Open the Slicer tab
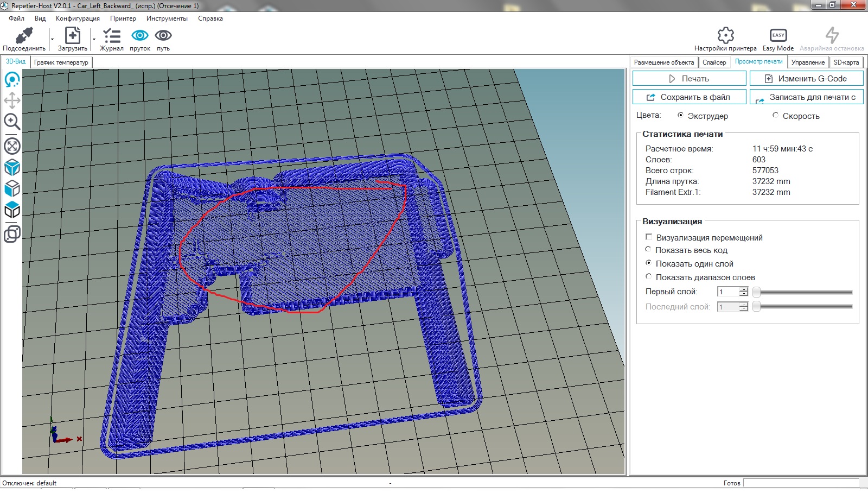 [714, 62]
